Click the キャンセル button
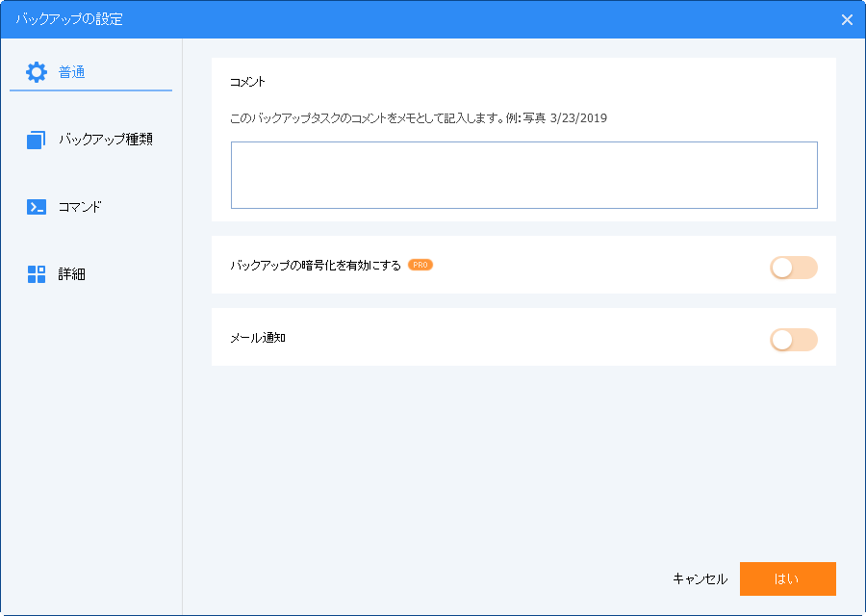Screen dimensions: 866x616 pyautogui.click(x=700, y=579)
